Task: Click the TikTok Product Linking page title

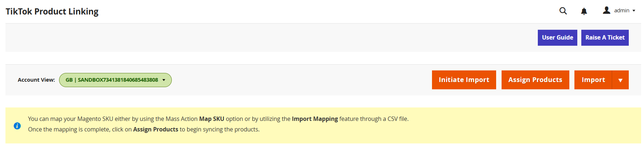Action: pyautogui.click(x=52, y=12)
